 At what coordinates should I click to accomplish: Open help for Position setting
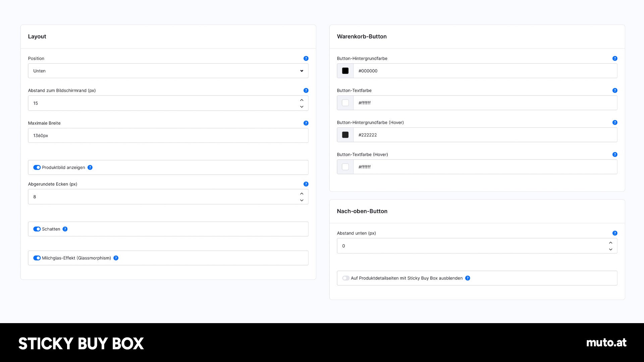click(x=306, y=58)
